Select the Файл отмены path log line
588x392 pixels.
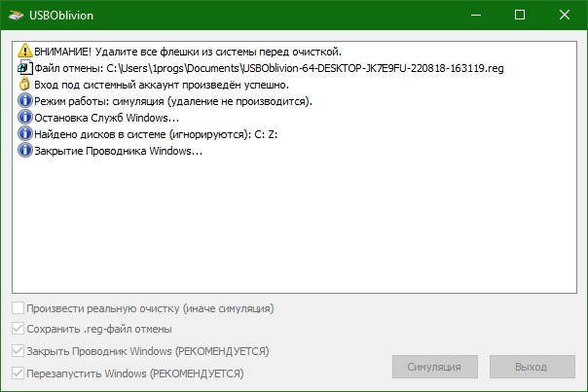click(x=269, y=68)
